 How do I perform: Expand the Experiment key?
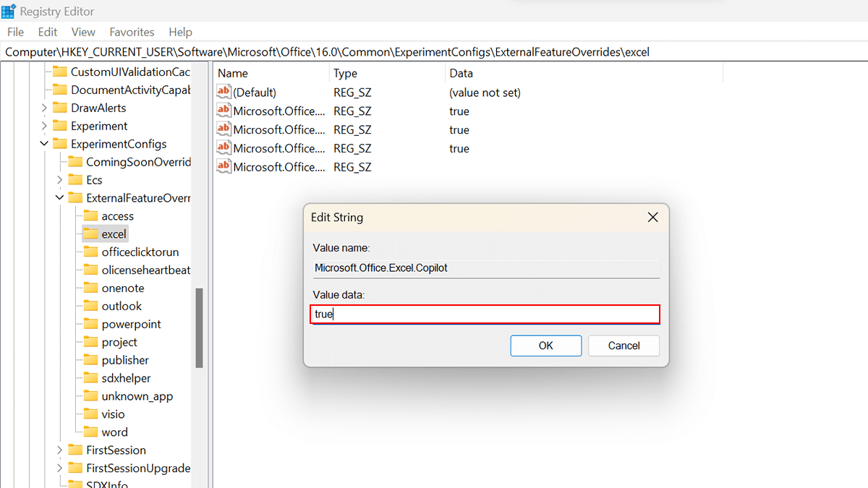44,126
